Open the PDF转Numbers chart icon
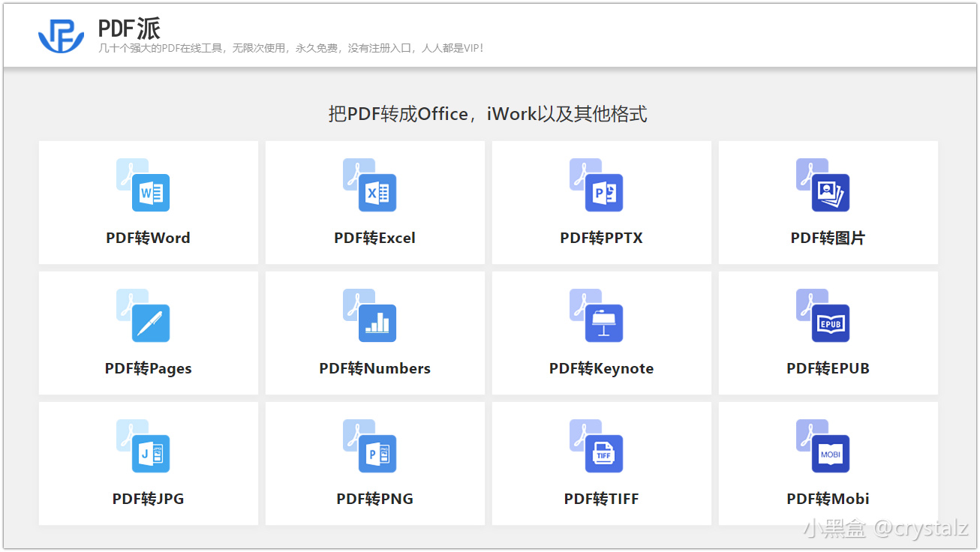 click(370, 316)
